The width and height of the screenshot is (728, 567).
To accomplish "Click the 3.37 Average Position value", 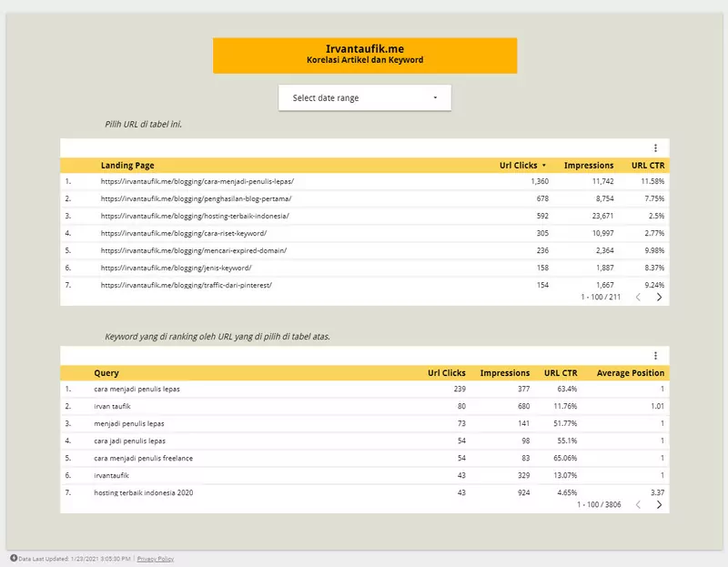I will coord(657,492).
